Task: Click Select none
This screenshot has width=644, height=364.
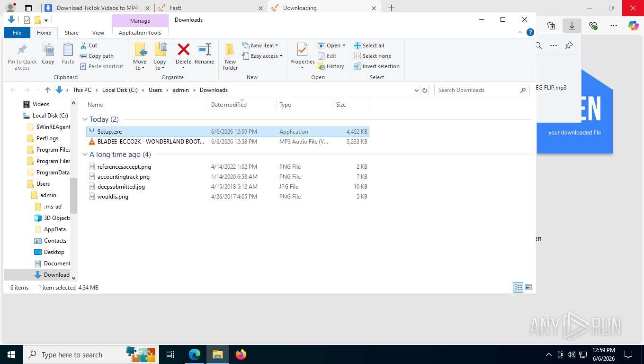Action: [x=372, y=56]
